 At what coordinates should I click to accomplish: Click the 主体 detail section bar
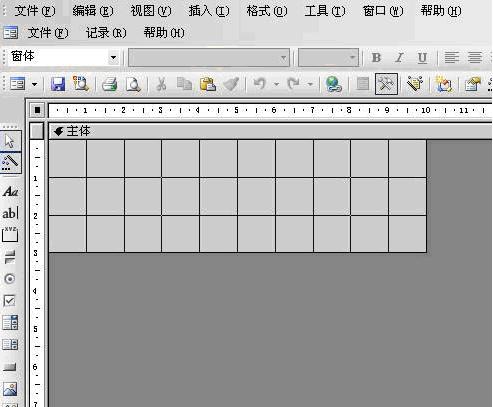[270, 131]
